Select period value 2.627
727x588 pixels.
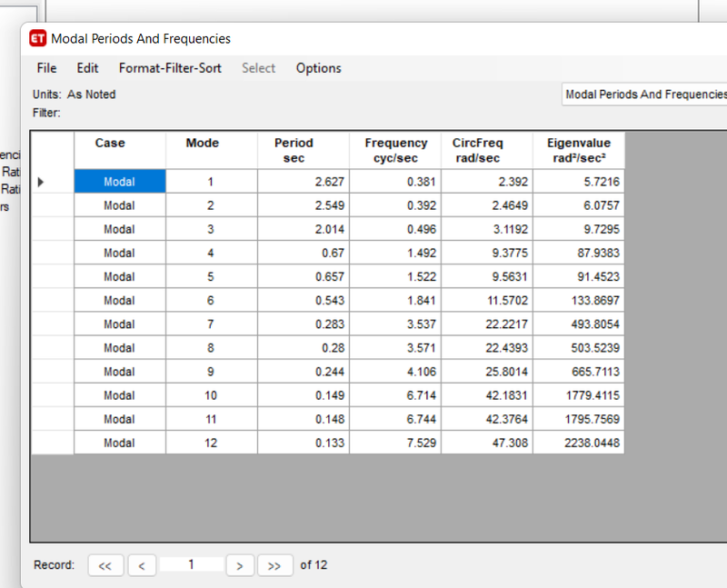(x=304, y=182)
